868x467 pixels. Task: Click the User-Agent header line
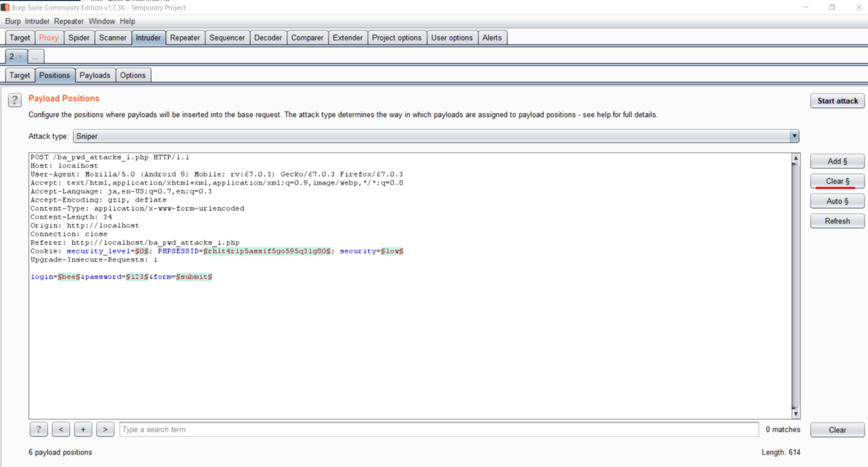(216, 174)
